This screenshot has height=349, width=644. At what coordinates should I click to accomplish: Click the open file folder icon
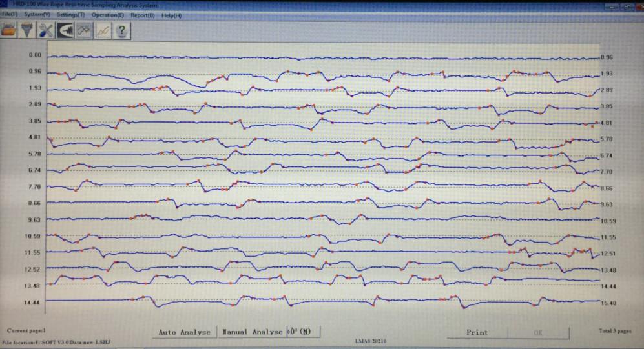[9, 30]
